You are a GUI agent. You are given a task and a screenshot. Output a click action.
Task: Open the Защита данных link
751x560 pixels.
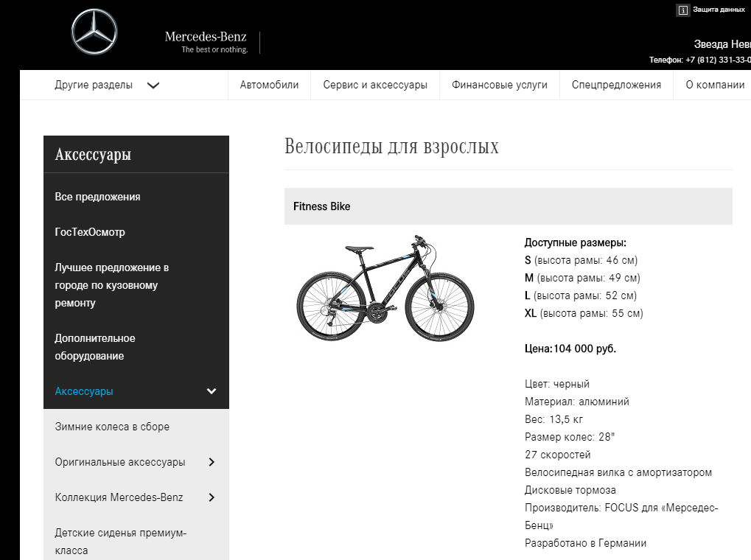(x=719, y=10)
